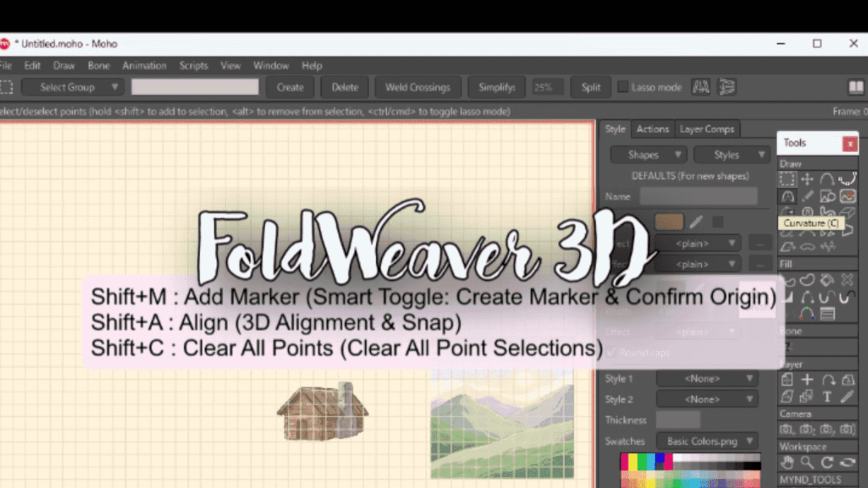The height and width of the screenshot is (488, 868).
Task: Select the Paint Bucket fill tool
Action: 827,279
